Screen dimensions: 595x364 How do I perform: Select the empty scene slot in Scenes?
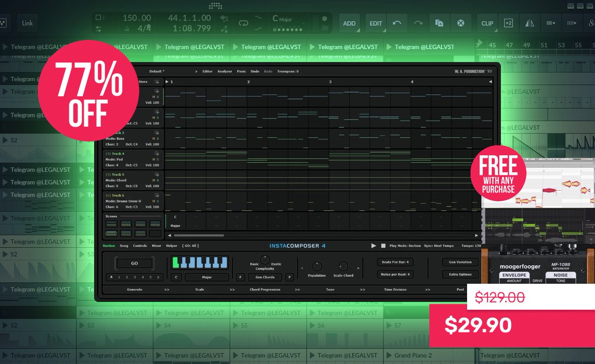point(155,233)
